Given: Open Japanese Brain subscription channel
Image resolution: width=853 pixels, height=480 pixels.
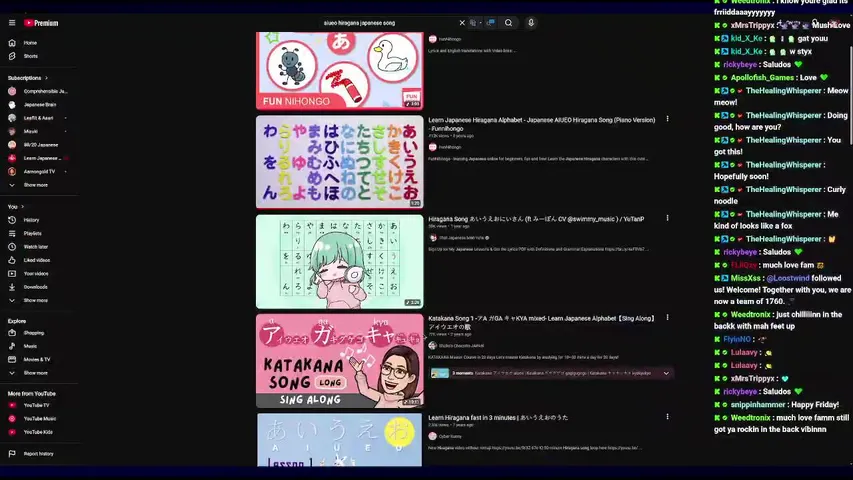Looking at the screenshot, I should (x=33, y=104).
